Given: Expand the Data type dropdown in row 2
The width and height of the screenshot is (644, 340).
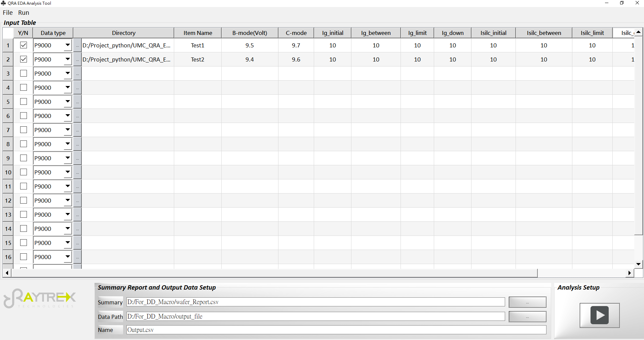Looking at the screenshot, I should point(68,59).
